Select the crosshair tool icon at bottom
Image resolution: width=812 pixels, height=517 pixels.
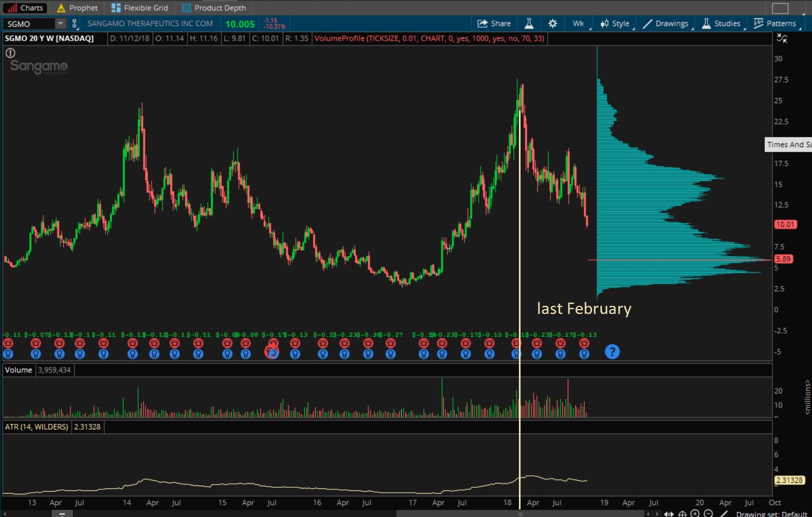click(x=683, y=514)
